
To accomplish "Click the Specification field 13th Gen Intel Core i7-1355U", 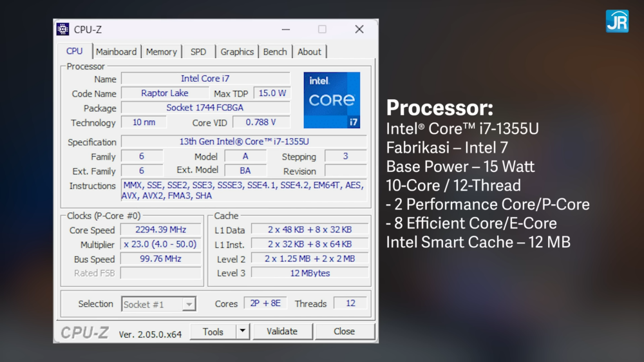I will [244, 142].
